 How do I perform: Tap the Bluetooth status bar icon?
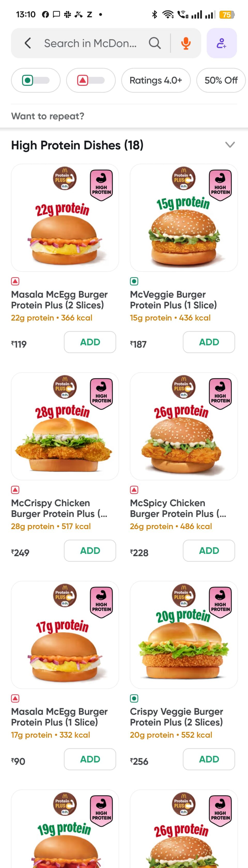[154, 14]
